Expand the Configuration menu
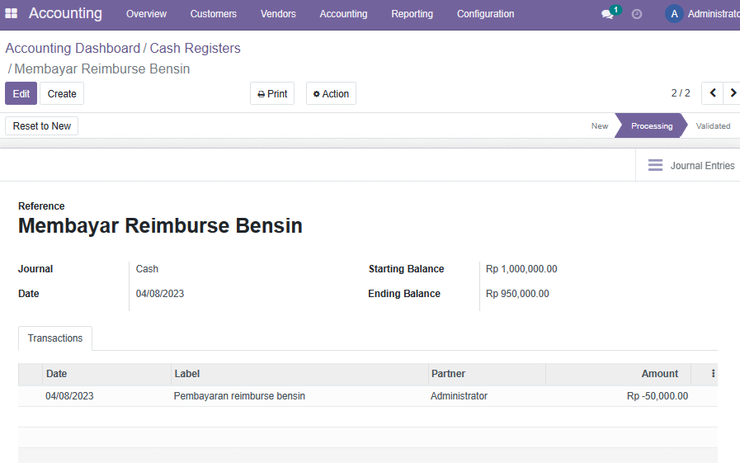Image resolution: width=740 pixels, height=463 pixels. (485, 14)
